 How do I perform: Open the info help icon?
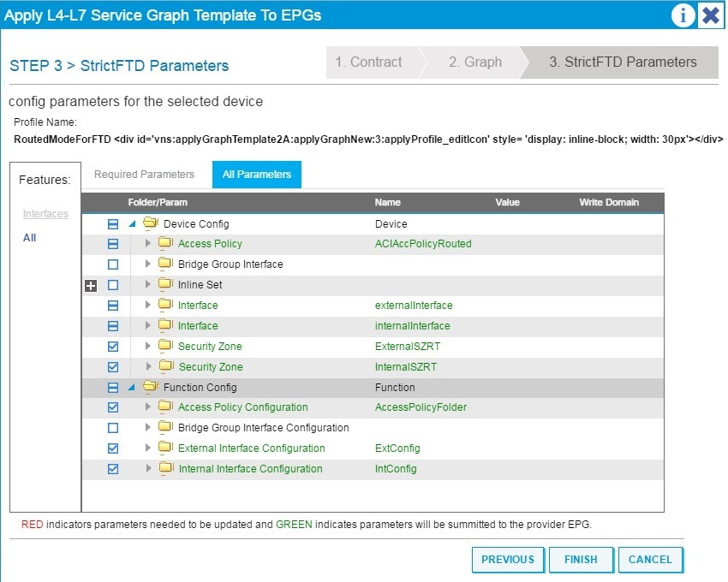[683, 15]
